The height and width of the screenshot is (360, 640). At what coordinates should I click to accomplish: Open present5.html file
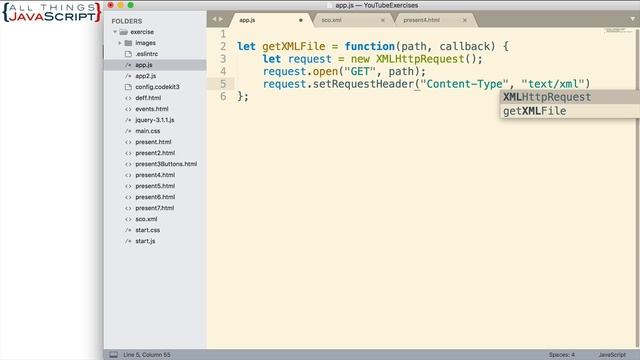155,186
